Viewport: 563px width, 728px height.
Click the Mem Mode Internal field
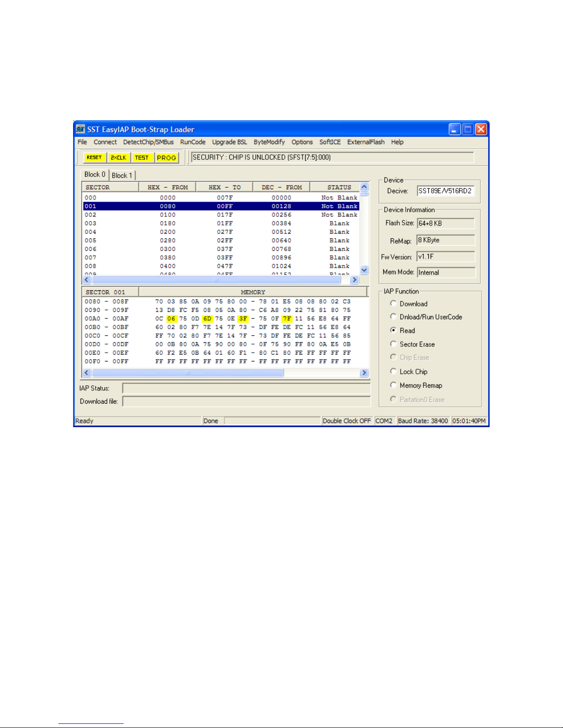[446, 272]
